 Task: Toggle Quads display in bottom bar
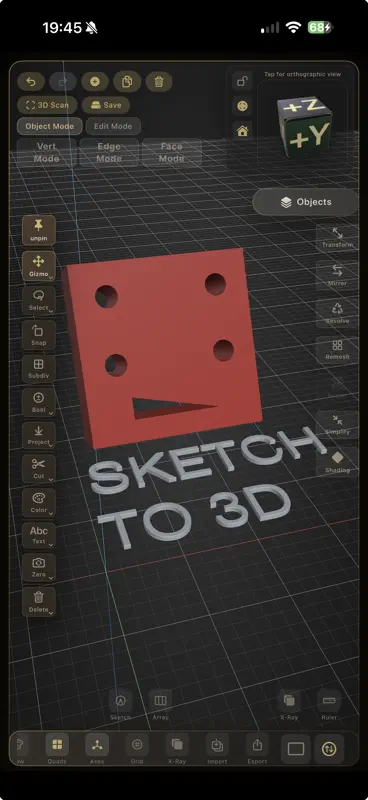click(57, 749)
